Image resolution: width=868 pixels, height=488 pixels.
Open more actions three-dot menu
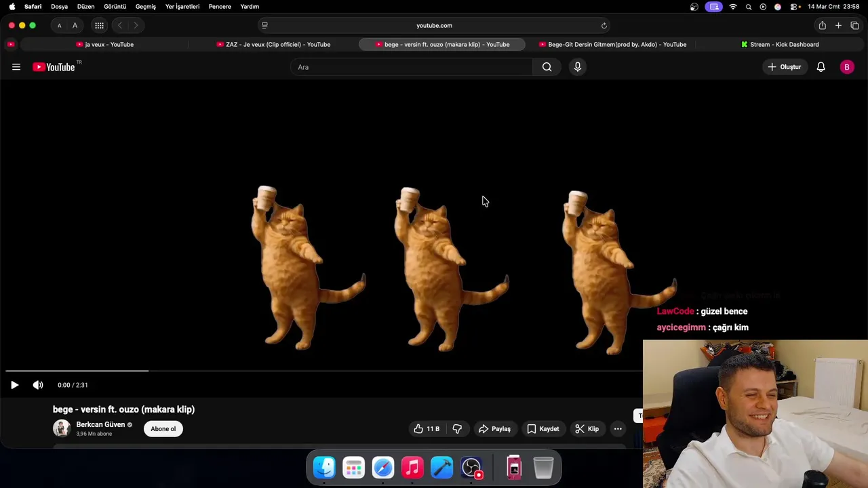[618, 429]
